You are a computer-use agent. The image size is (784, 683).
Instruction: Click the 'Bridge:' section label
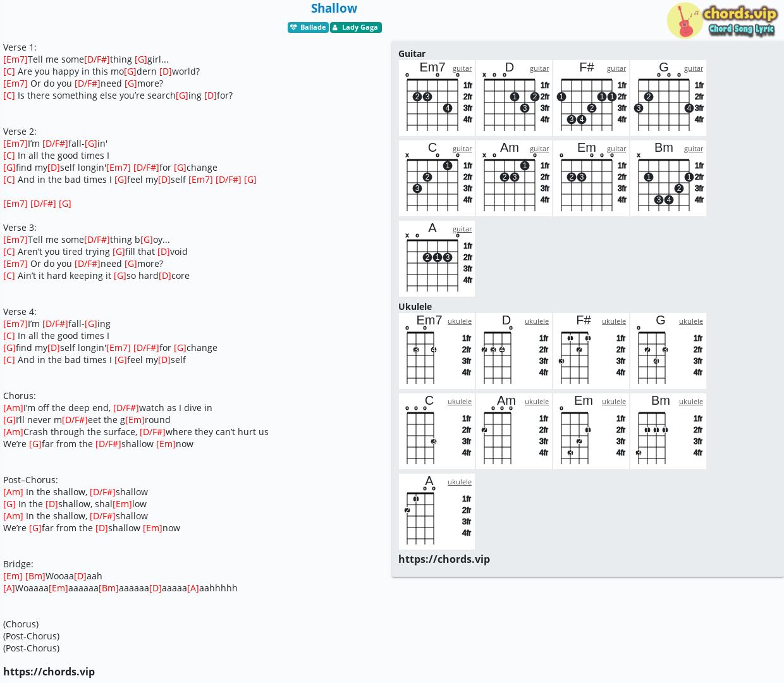click(x=18, y=564)
